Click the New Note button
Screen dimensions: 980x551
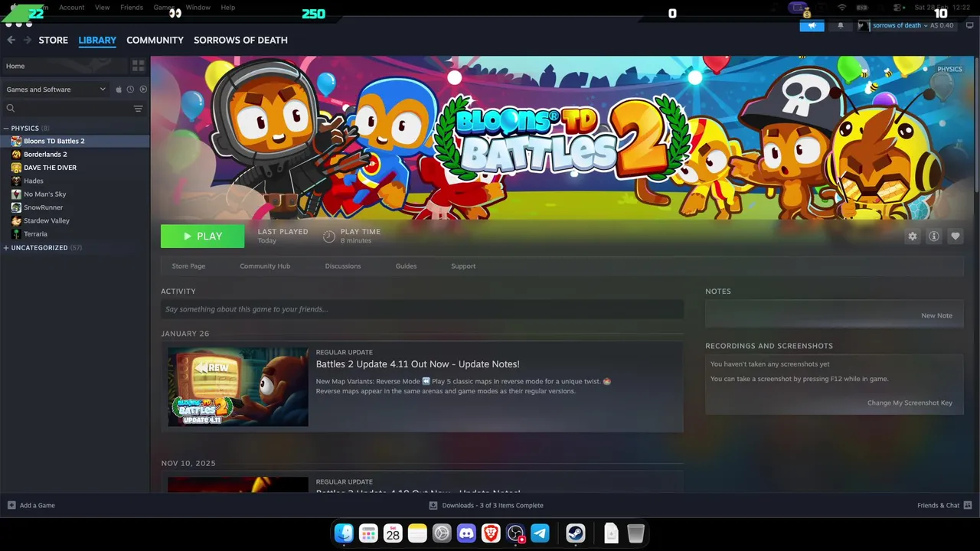pyautogui.click(x=936, y=315)
